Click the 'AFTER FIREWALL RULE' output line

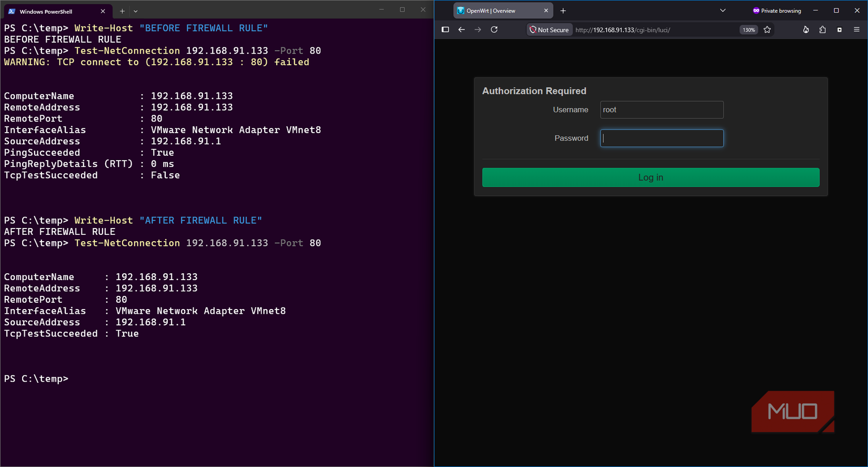(x=59, y=232)
